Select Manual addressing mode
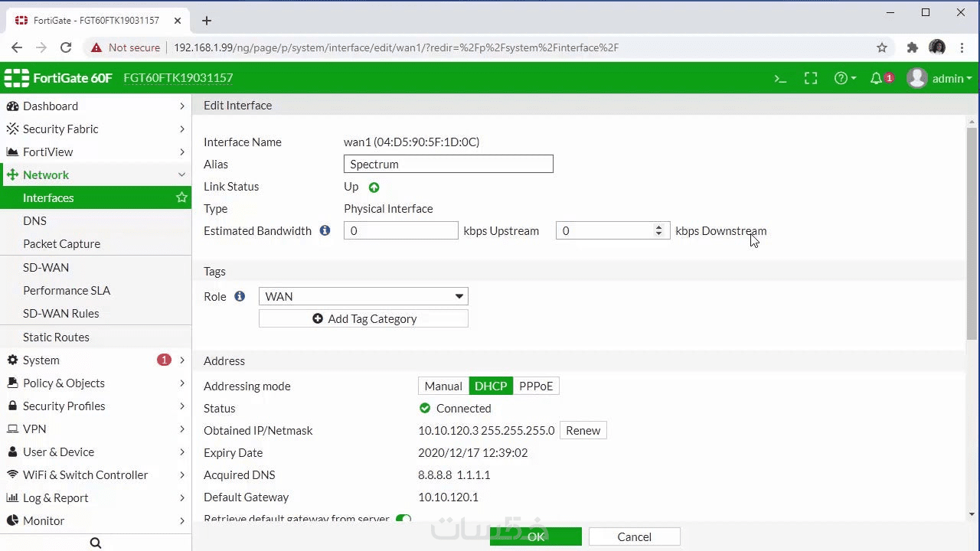 pos(443,386)
